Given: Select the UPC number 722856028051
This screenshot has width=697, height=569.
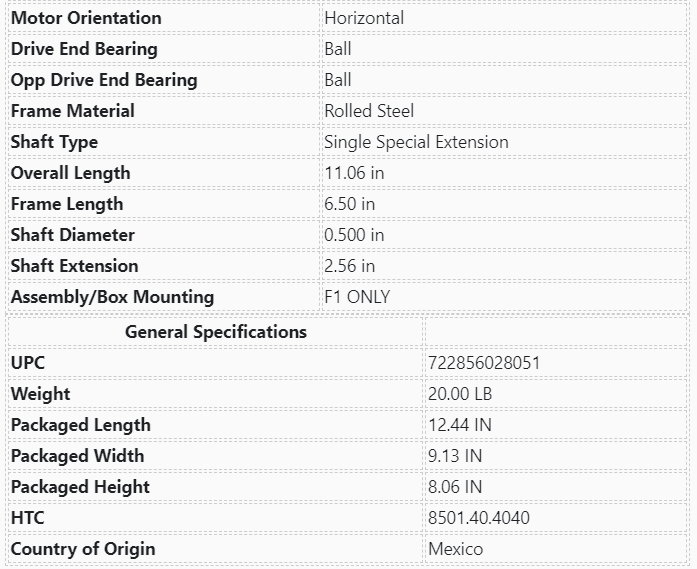Looking at the screenshot, I should coord(484,363).
